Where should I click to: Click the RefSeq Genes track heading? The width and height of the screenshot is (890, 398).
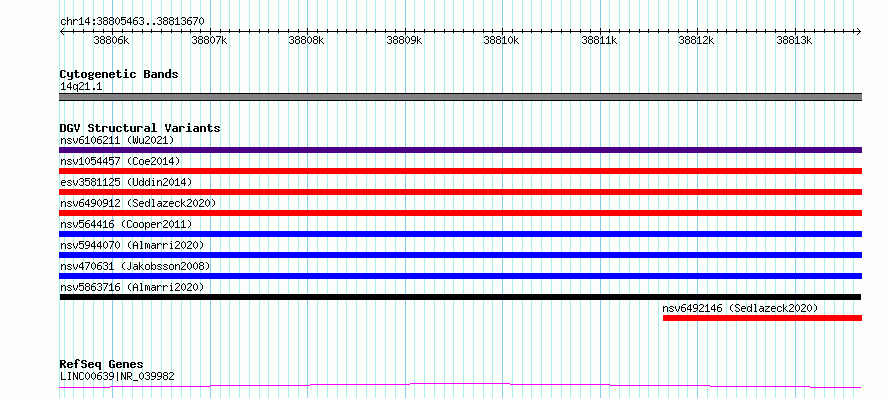[101, 364]
